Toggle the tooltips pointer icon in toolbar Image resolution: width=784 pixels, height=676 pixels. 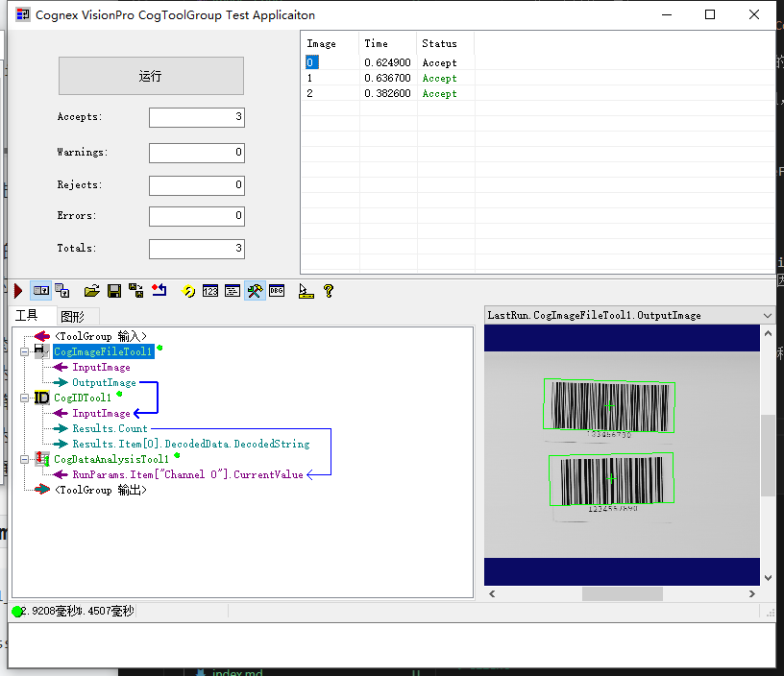coord(306,291)
